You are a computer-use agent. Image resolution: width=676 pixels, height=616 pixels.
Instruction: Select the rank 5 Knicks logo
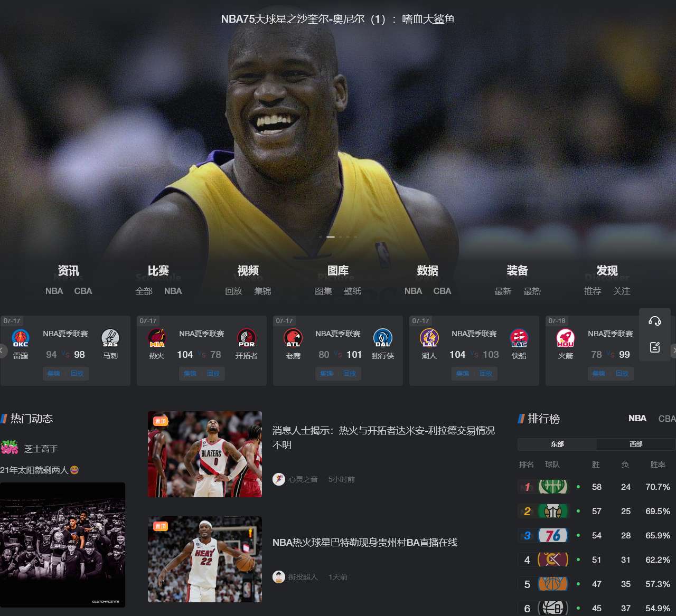pyautogui.click(x=553, y=584)
